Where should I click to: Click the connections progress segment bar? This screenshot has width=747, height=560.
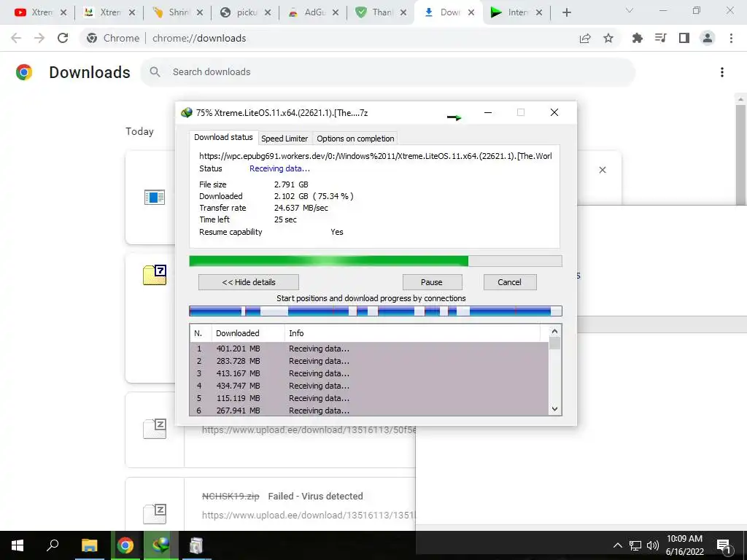click(376, 311)
